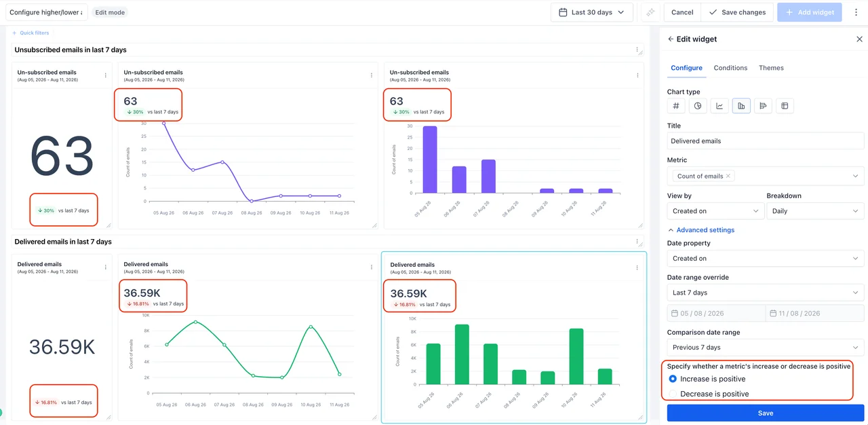Viewport: 868px width, 425px height.
Task: Click the blue Save button
Action: point(766,413)
